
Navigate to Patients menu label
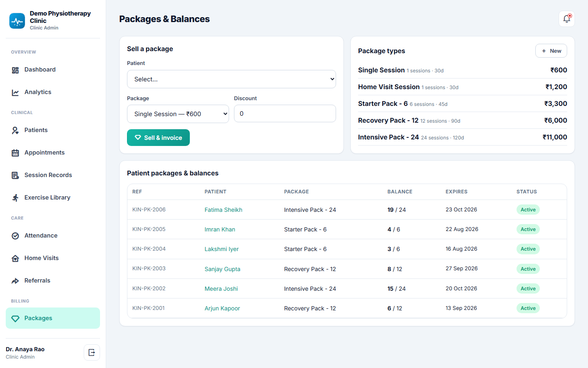tap(36, 130)
